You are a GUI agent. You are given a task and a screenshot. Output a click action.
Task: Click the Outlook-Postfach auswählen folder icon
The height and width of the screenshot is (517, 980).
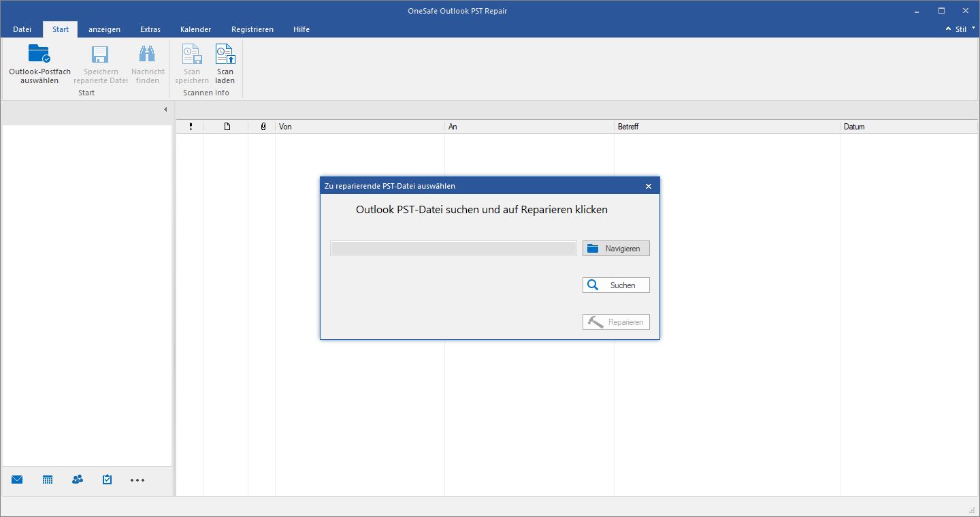tap(39, 54)
